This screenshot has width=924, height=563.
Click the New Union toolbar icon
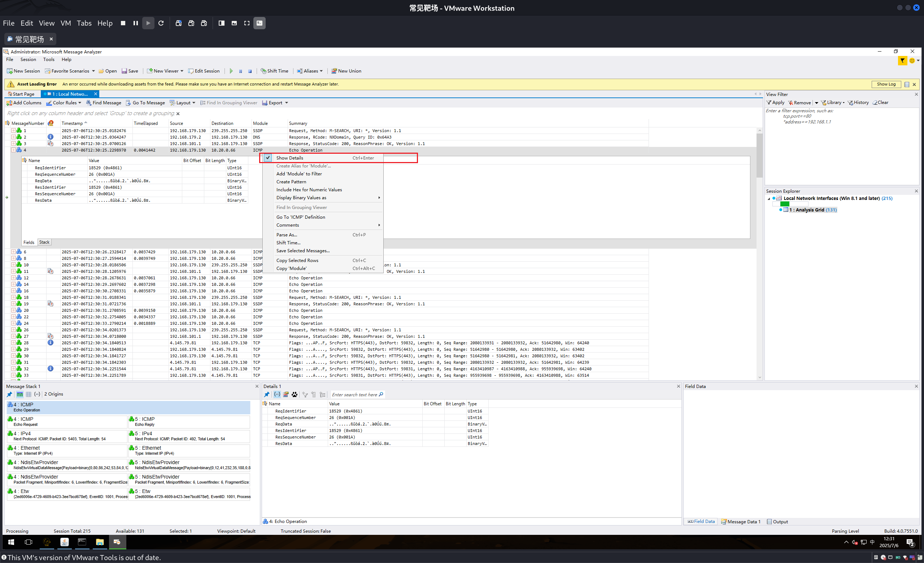click(334, 71)
